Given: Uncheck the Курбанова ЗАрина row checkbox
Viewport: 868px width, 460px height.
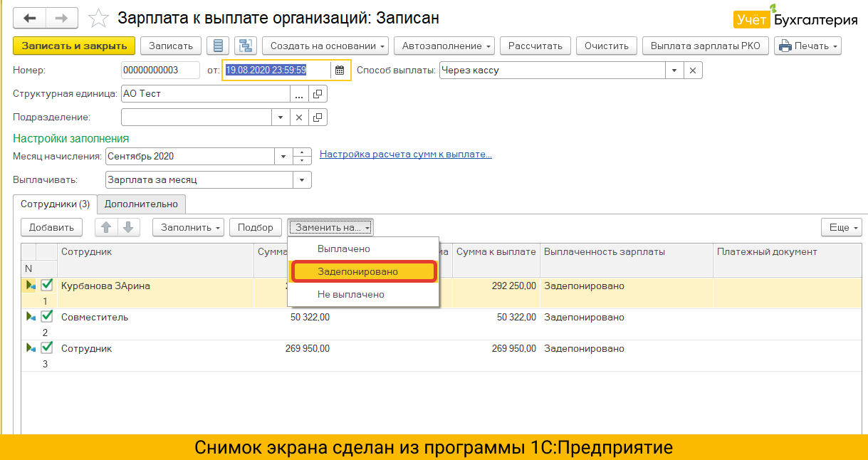Looking at the screenshot, I should click(x=47, y=286).
